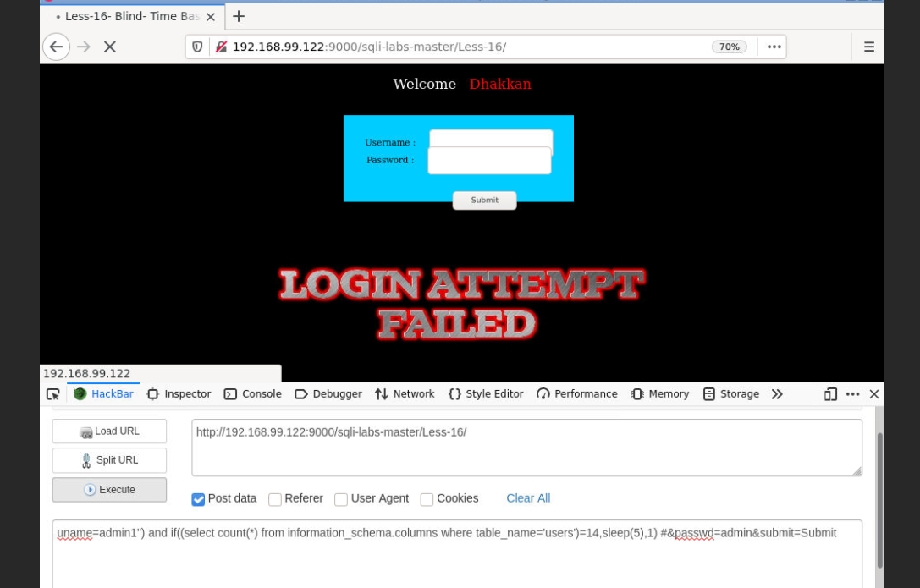This screenshot has height=588, width=920.
Task: Click the browser address bar URL
Action: tap(369, 47)
